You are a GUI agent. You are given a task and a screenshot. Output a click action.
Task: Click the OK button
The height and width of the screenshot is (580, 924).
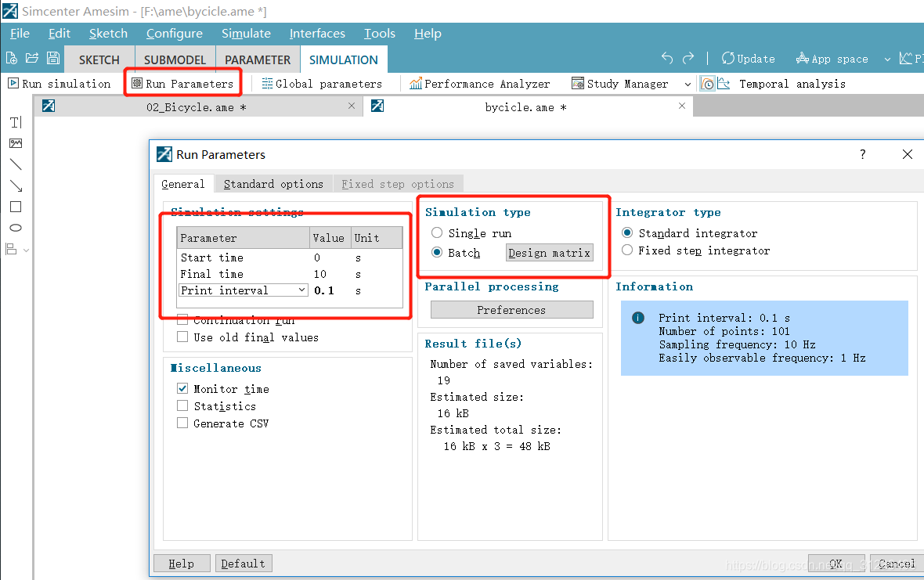[836, 564]
